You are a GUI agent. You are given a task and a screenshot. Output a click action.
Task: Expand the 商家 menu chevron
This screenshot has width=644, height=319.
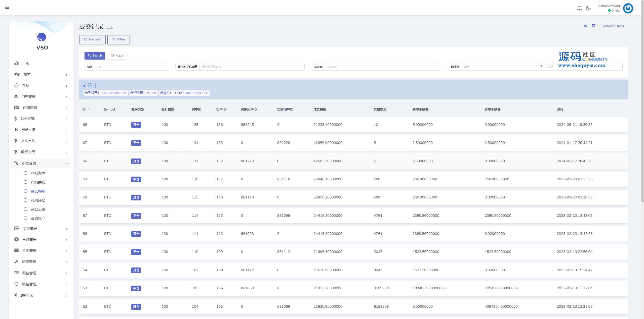[x=66, y=75]
